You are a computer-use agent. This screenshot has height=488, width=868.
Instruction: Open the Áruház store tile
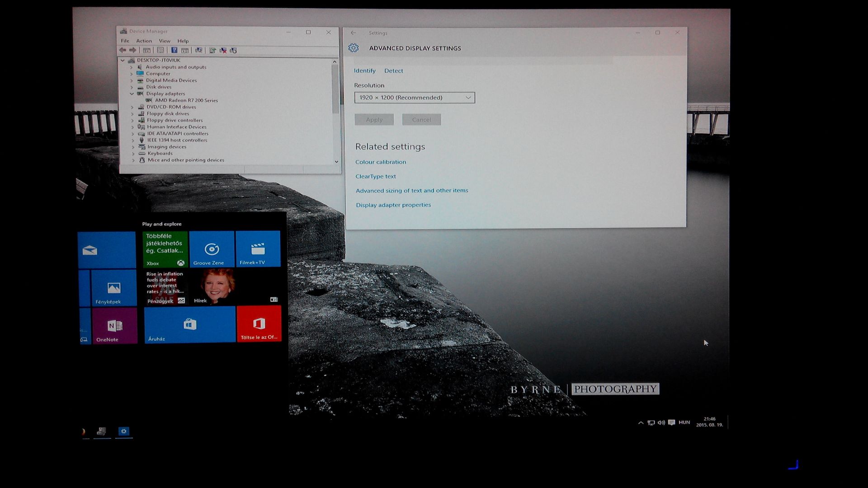190,325
